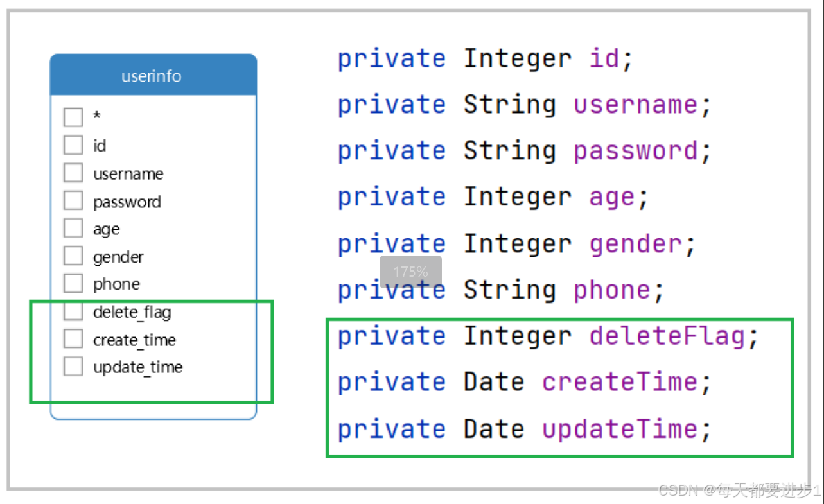
Task: Click the 'id' field name in code
Action: (x=604, y=58)
